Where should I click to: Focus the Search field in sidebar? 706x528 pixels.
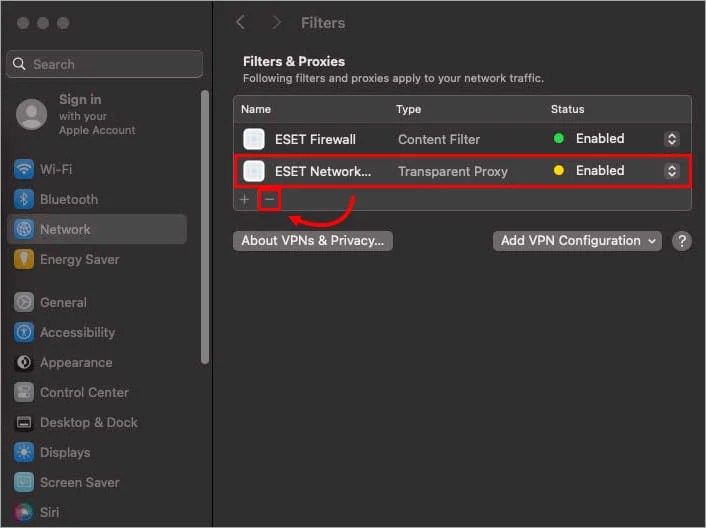(x=105, y=64)
